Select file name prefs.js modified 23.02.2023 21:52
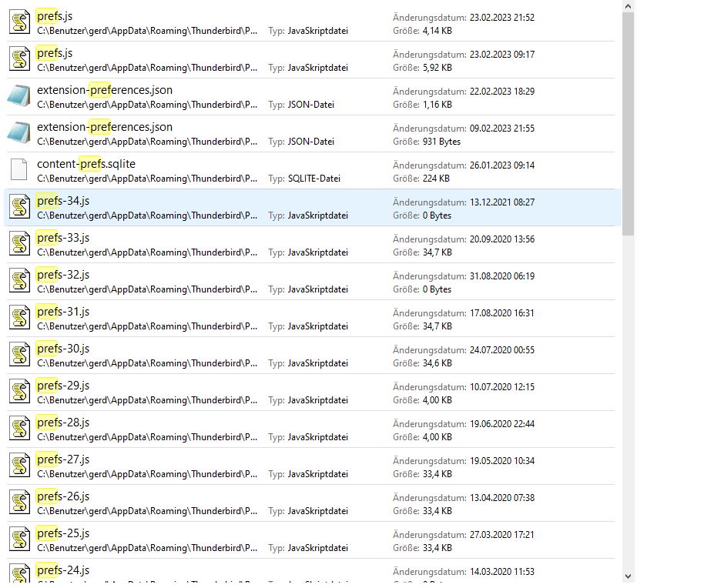The width and height of the screenshot is (724, 588). pos(55,16)
